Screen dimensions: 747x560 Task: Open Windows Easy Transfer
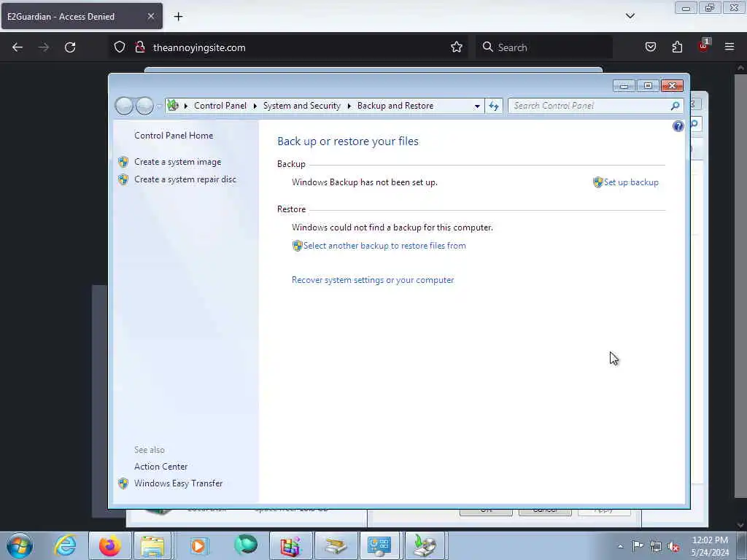click(x=178, y=483)
